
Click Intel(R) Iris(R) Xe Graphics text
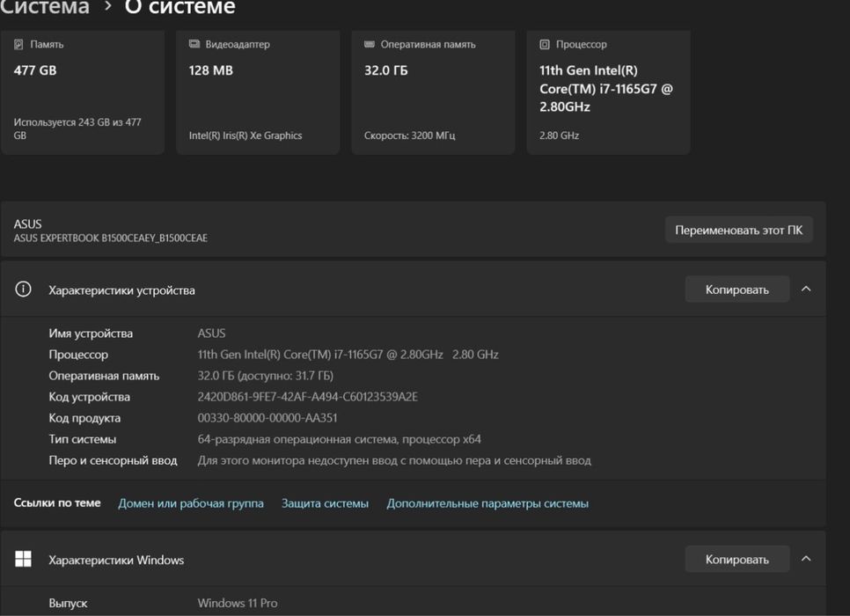pyautogui.click(x=245, y=136)
